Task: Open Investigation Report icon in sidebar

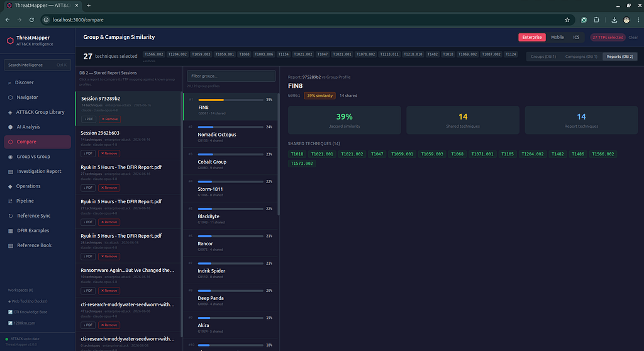Action: [x=10, y=171]
